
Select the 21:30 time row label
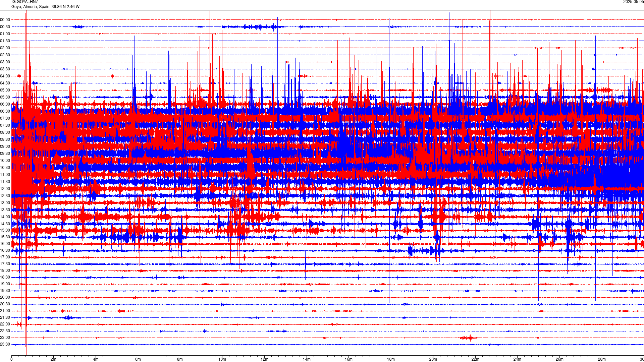click(5, 317)
